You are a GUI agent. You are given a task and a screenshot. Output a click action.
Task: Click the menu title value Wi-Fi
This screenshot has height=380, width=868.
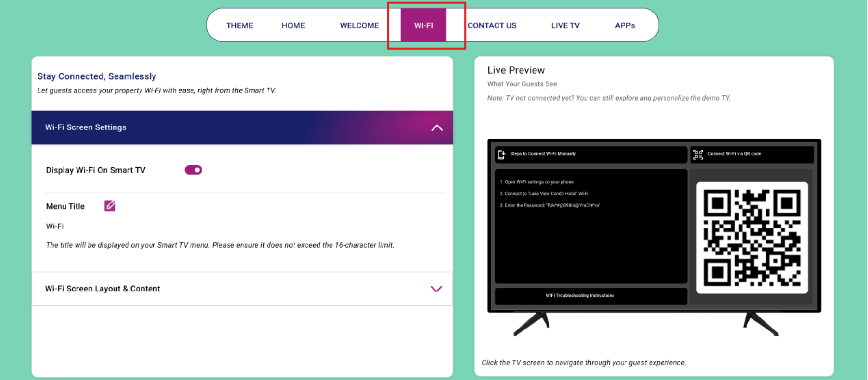click(x=55, y=226)
